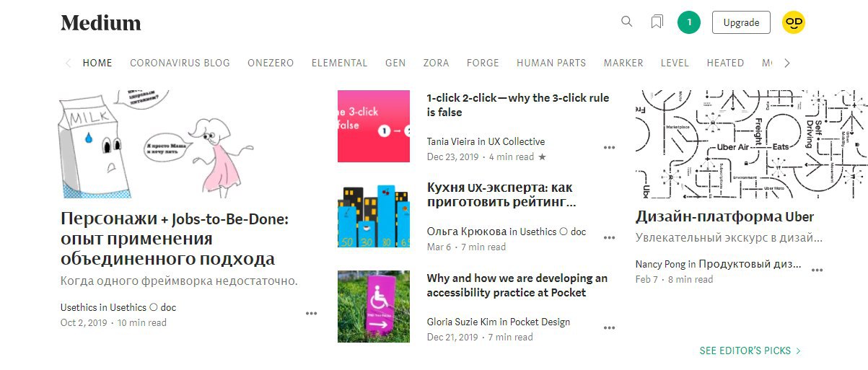Open the yellow profile avatar menu
The height and width of the screenshot is (370, 868).
(794, 22)
